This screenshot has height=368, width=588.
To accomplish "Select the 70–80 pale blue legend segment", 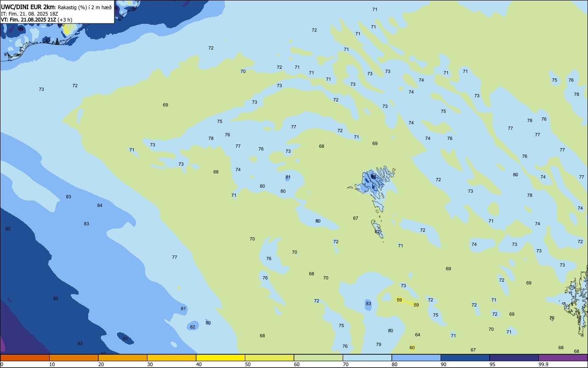I will (x=367, y=357).
